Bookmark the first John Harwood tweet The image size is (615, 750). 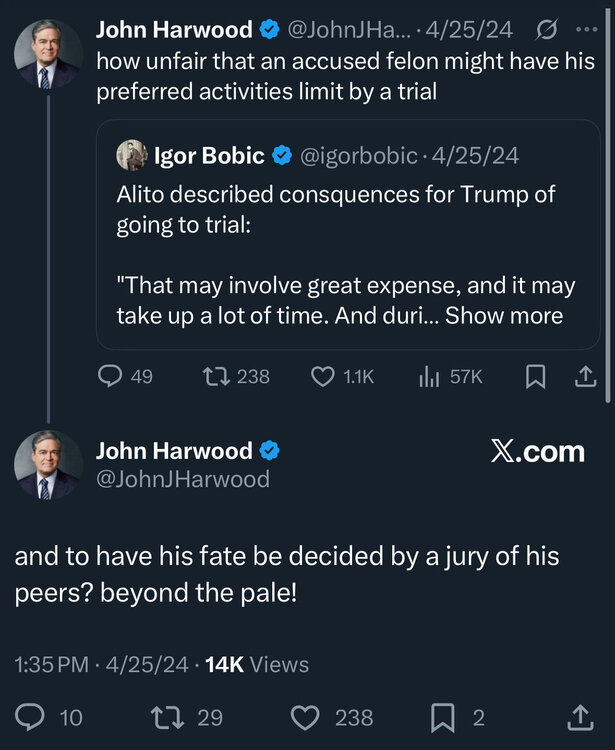[x=535, y=376]
